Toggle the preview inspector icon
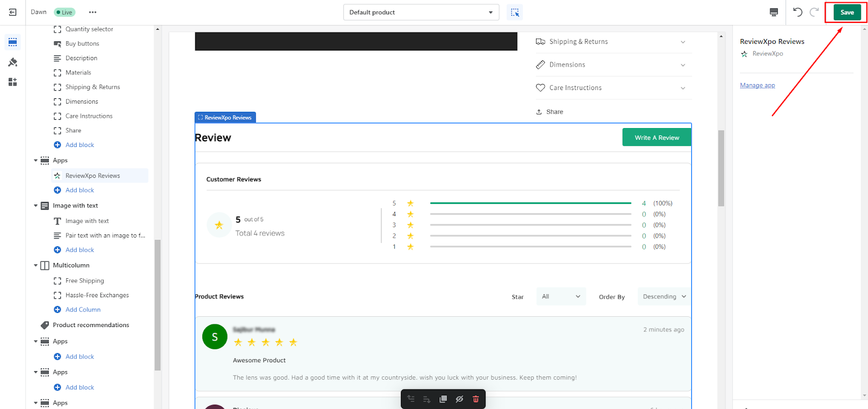Image resolution: width=868 pixels, height=409 pixels. [515, 12]
